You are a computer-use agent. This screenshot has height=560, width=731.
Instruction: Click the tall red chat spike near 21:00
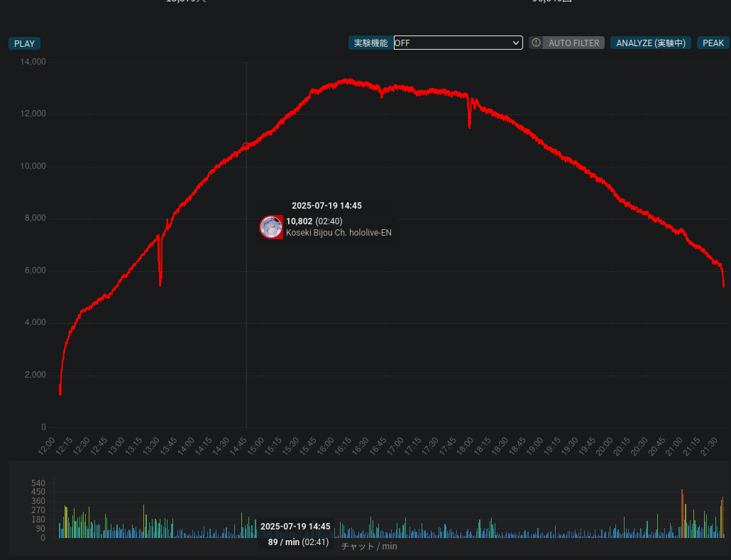(682, 513)
